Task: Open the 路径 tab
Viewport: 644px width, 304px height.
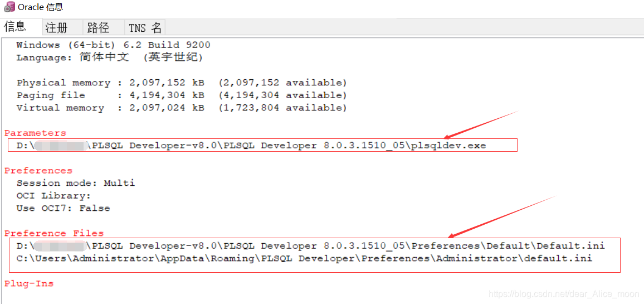Action: 104,27
